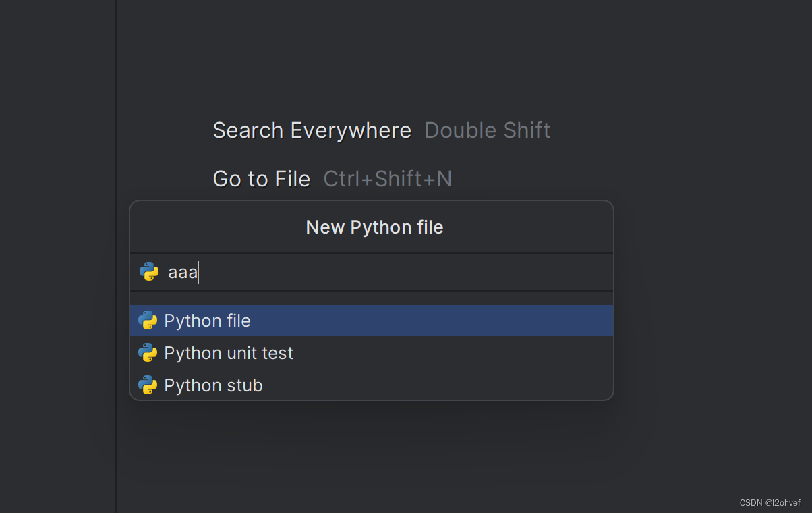812x513 pixels.
Task: Click the Python logo beside the filename field
Action: (x=149, y=272)
